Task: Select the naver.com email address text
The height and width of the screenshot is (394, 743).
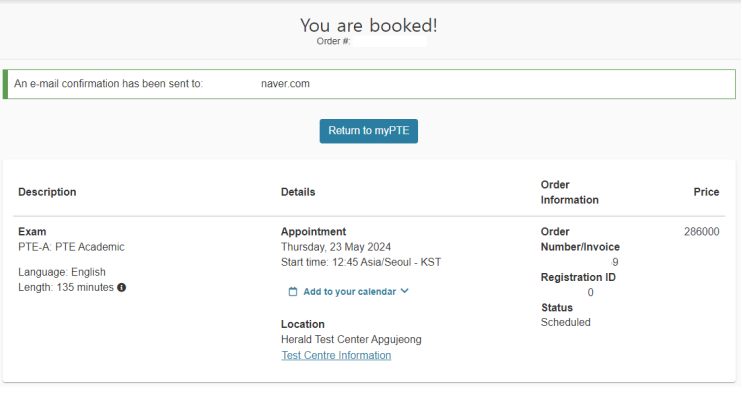Action: click(285, 84)
